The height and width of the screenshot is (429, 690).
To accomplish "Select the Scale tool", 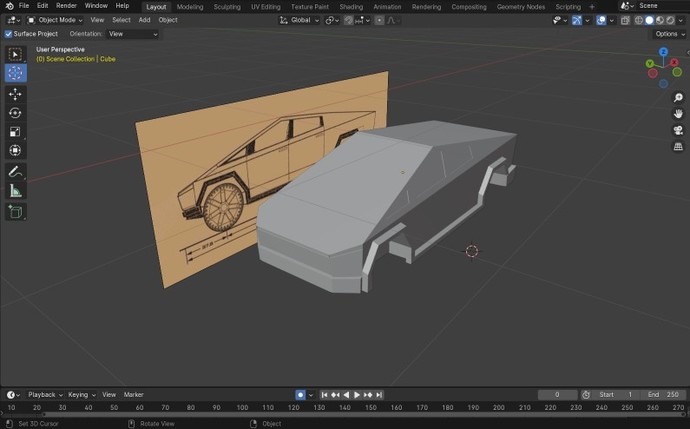I will tap(15, 132).
